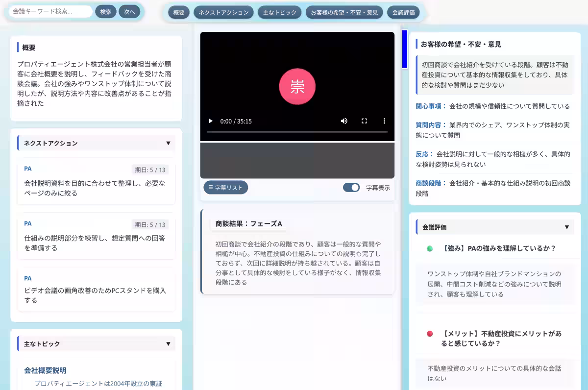Click the 会議キーワード検索 input field

49,11
